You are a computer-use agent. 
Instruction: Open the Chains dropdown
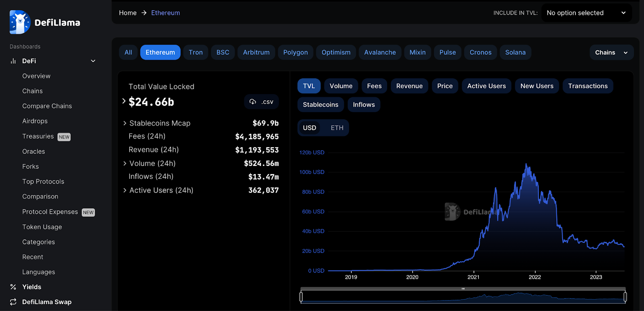tap(611, 52)
